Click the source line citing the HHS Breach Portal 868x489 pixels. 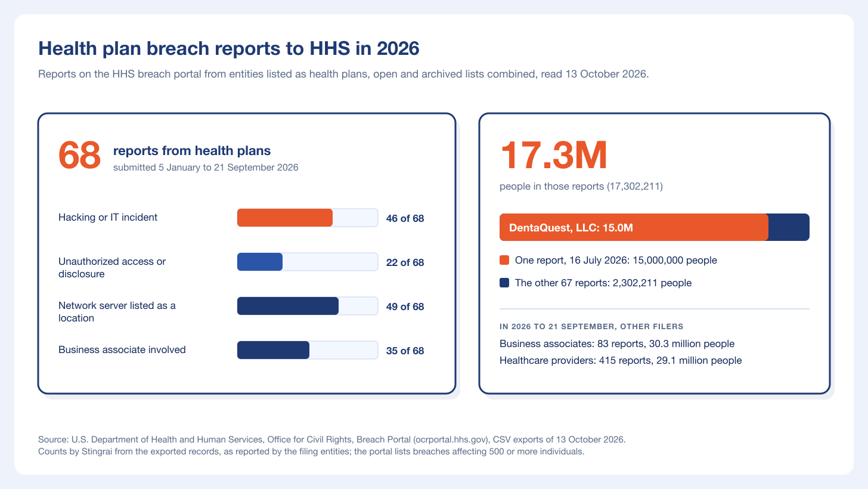tap(332, 440)
